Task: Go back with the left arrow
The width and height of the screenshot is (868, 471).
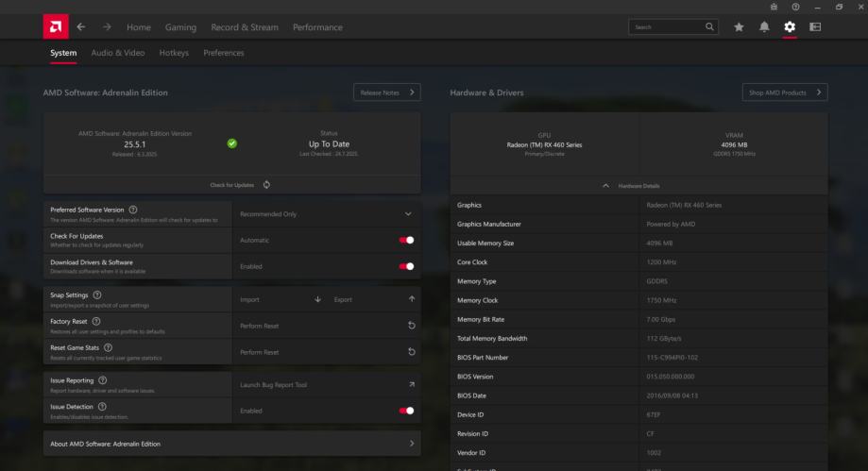Action: (x=81, y=26)
